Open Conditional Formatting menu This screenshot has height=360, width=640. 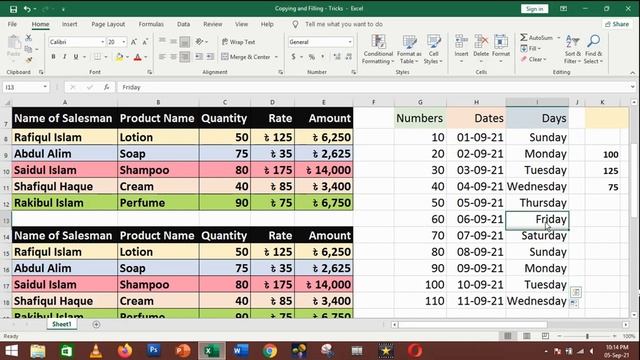coord(378,49)
